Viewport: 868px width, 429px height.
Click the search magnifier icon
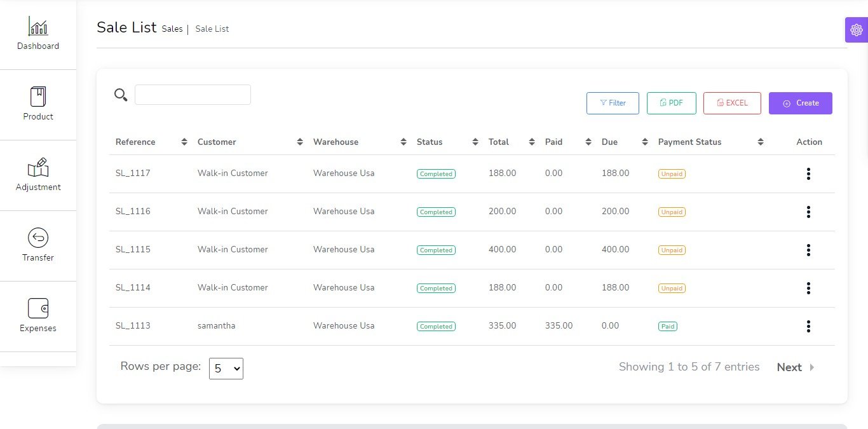click(x=121, y=95)
